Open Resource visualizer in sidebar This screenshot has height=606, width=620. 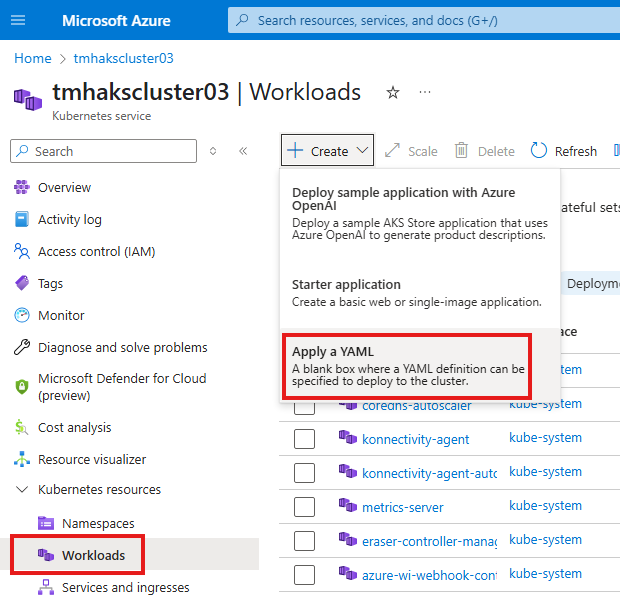(x=92, y=459)
